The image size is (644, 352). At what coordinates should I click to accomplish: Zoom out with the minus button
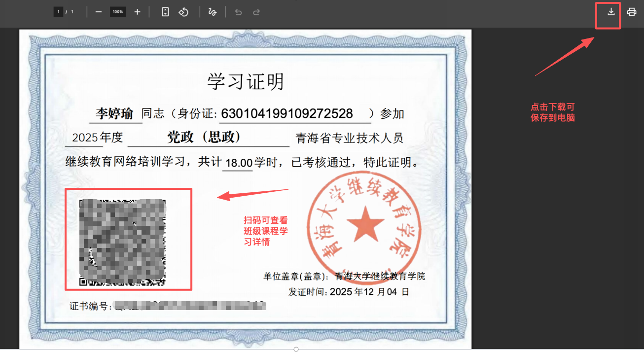click(99, 12)
